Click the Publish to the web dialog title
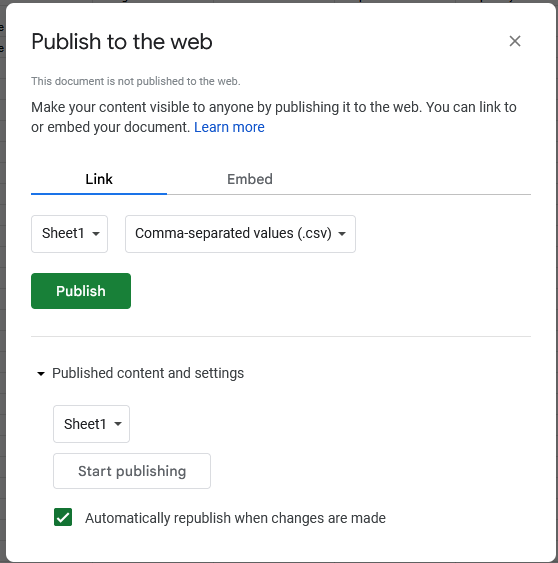This screenshot has width=558, height=563. pyautogui.click(x=122, y=41)
